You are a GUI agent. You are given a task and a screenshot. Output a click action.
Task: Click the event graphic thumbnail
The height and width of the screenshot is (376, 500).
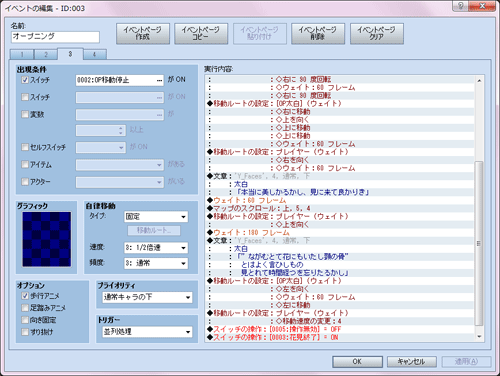coord(47,239)
